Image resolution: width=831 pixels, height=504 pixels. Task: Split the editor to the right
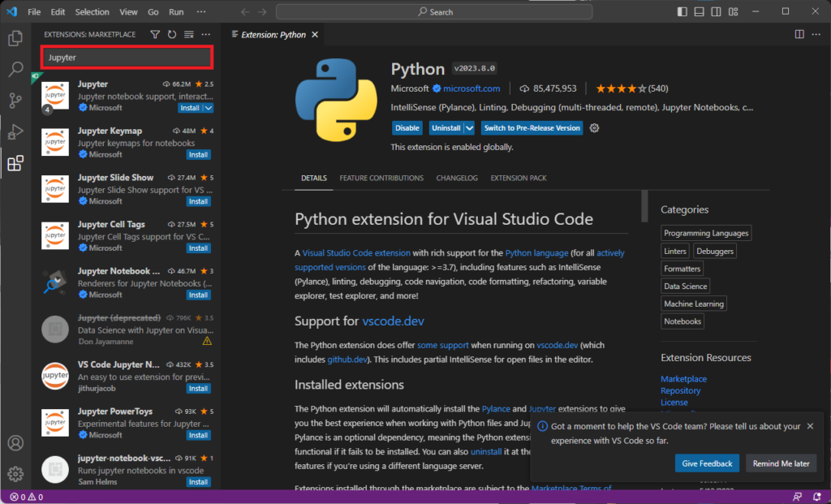coord(799,34)
